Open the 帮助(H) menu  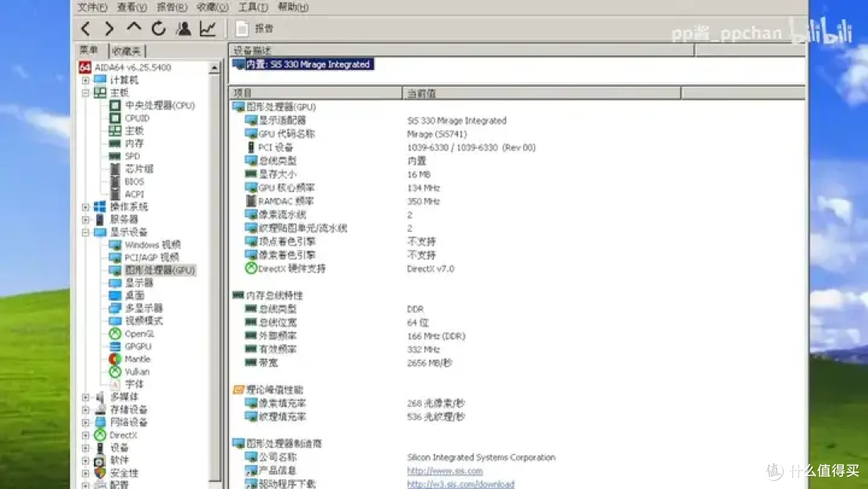click(293, 7)
